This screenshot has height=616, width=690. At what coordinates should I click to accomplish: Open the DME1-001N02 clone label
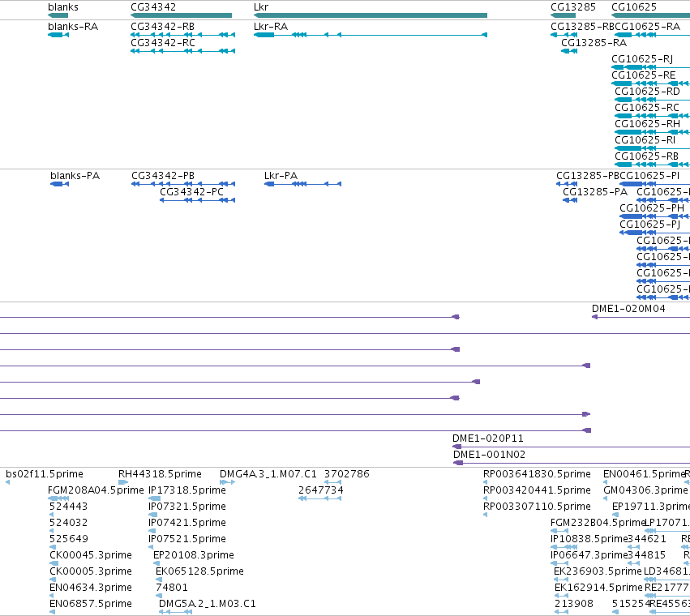coord(490,455)
